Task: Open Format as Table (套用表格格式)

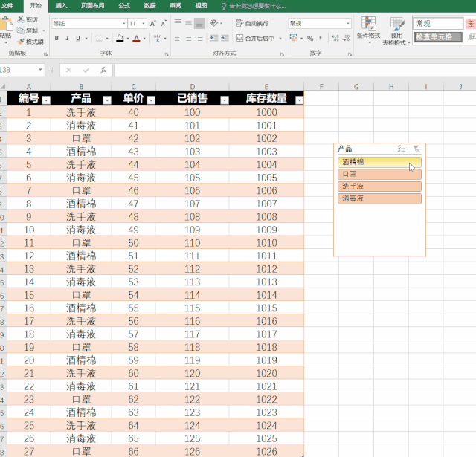Action: click(396, 31)
